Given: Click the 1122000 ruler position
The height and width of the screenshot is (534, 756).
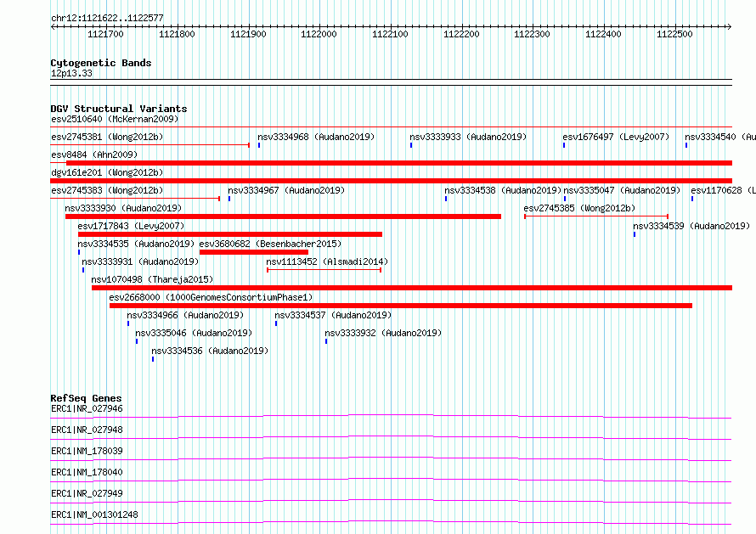Looking at the screenshot, I should click(319, 34).
